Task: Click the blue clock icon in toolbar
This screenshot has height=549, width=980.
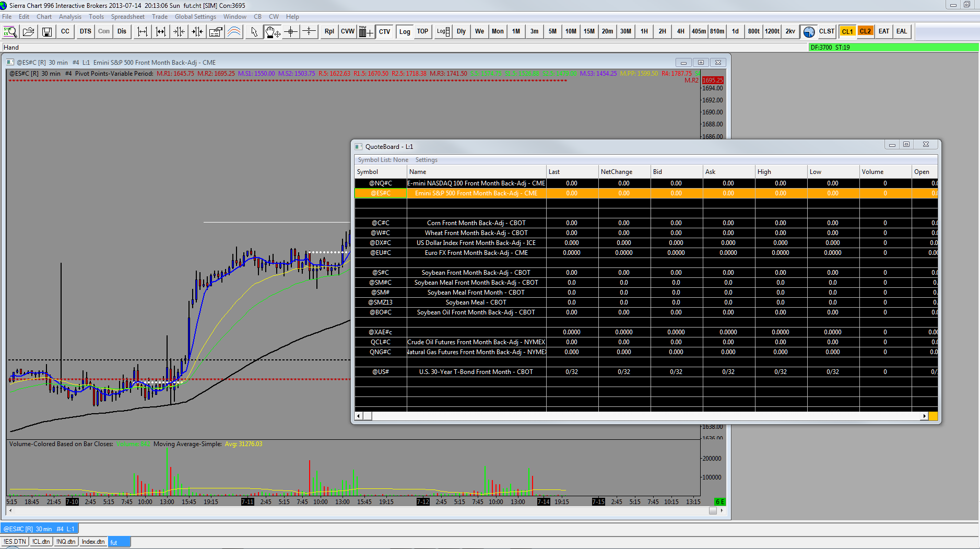Action: click(x=809, y=32)
